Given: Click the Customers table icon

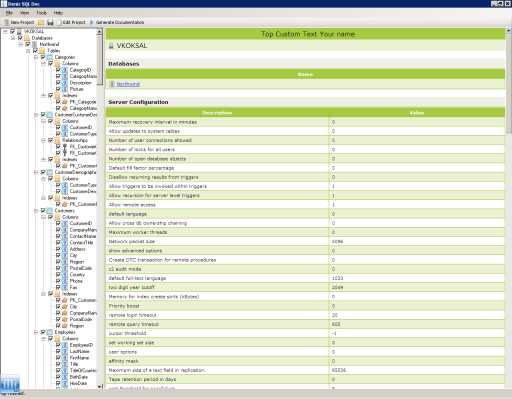Looking at the screenshot, I should click(50, 210).
